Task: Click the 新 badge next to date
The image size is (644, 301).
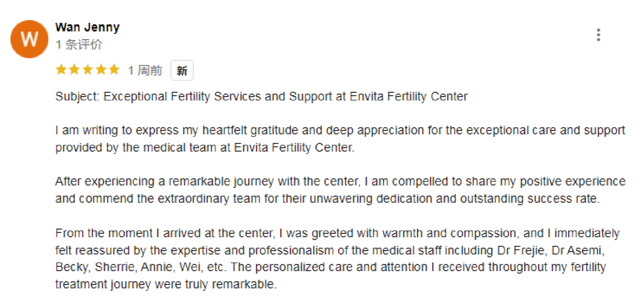Action: [182, 70]
